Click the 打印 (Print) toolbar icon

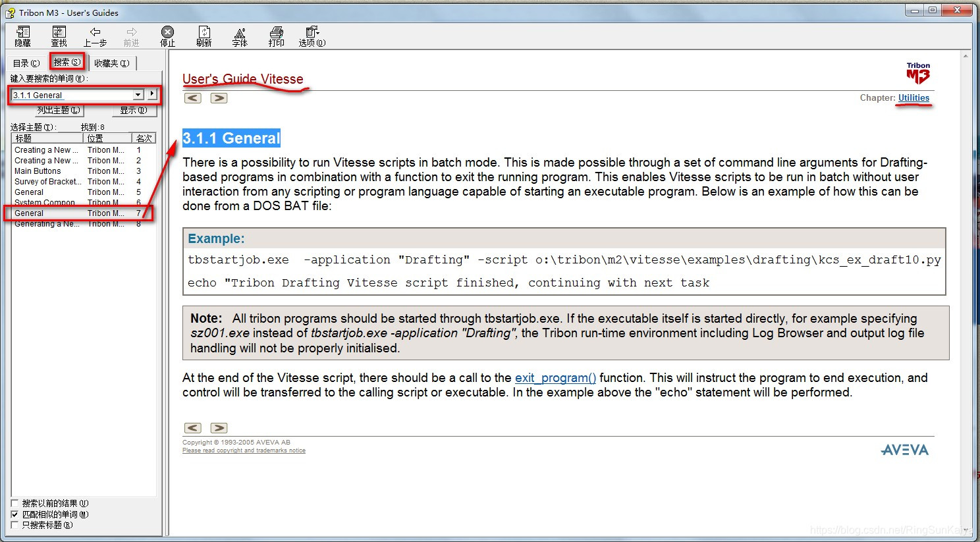pos(277,36)
